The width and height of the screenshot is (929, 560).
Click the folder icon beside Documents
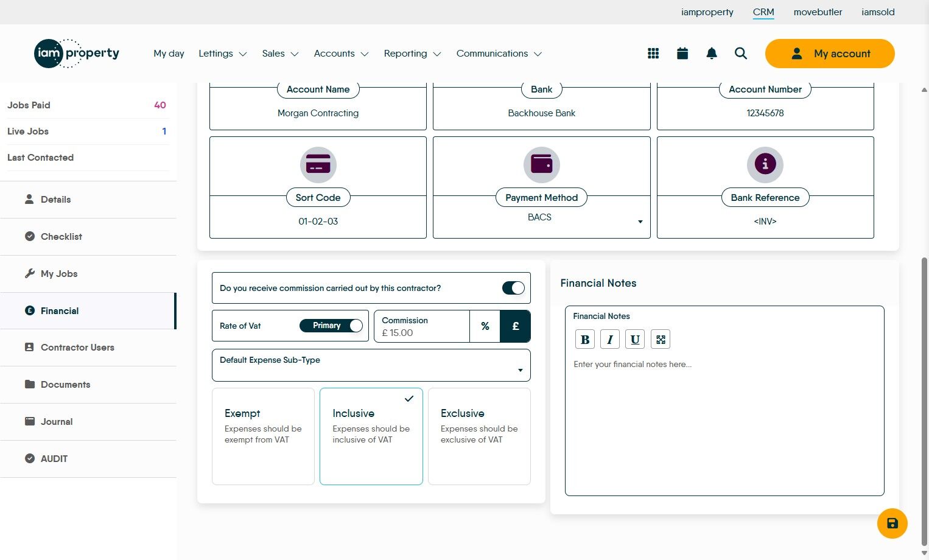[x=29, y=384]
